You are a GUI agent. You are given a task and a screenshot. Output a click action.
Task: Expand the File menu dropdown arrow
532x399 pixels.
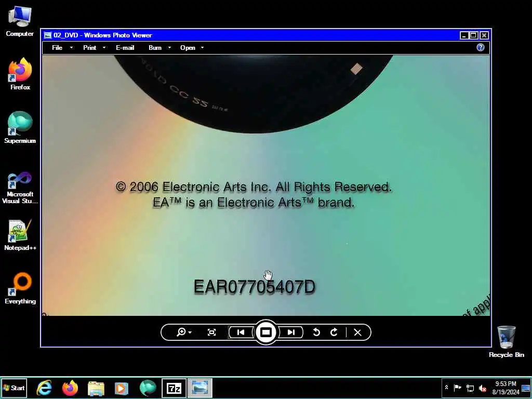(71, 48)
